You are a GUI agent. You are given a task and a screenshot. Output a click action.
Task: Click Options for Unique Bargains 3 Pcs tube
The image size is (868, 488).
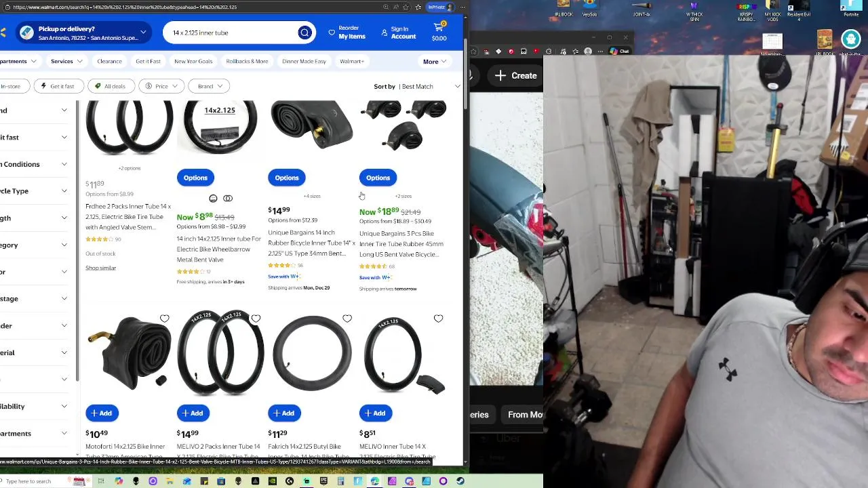click(378, 178)
